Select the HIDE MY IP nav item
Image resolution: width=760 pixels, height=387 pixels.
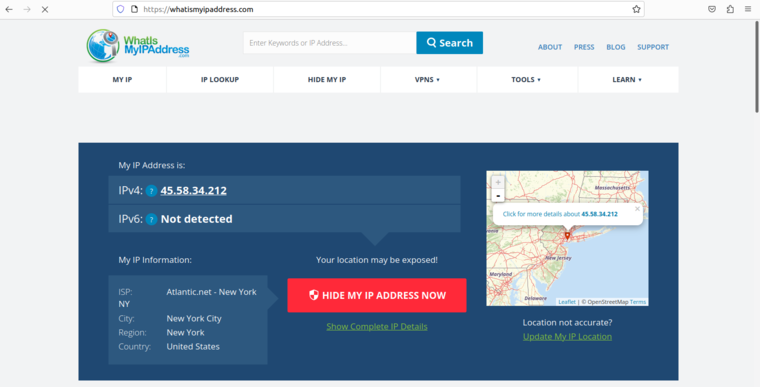[x=327, y=80]
